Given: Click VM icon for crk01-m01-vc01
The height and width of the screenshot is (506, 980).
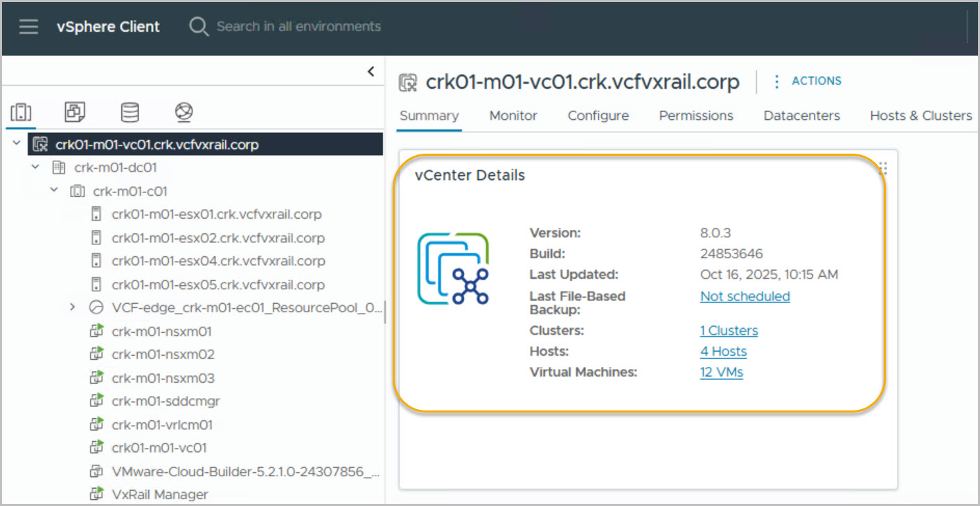Looking at the screenshot, I should click(x=96, y=448).
